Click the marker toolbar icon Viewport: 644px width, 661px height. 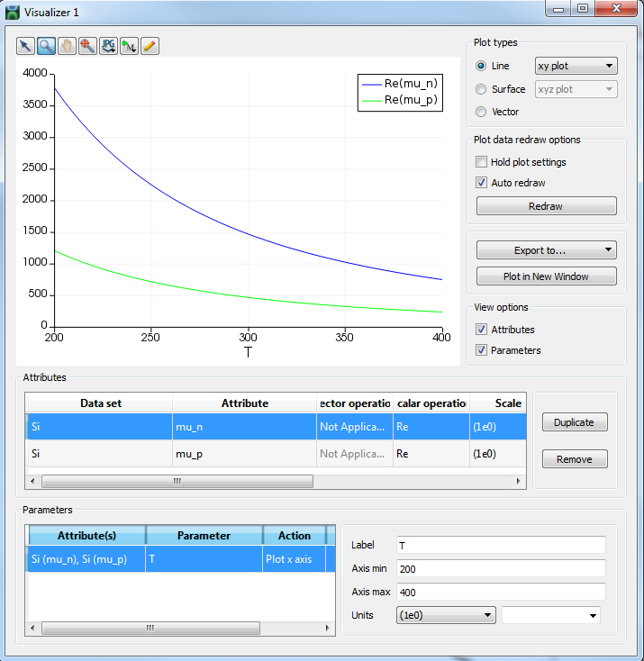tap(129, 46)
